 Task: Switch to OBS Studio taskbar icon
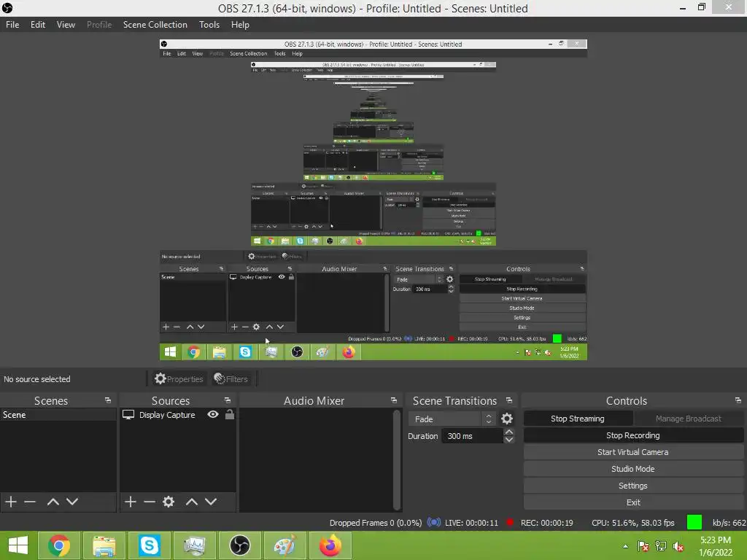[x=239, y=545]
